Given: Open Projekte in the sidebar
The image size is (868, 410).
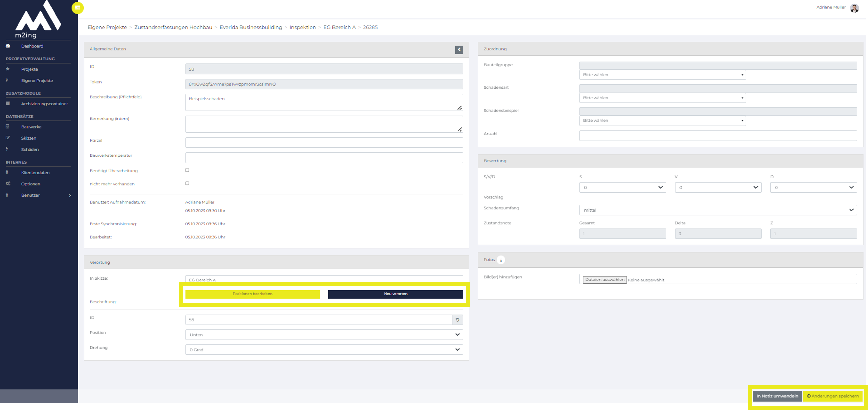Looking at the screenshot, I should pos(29,69).
